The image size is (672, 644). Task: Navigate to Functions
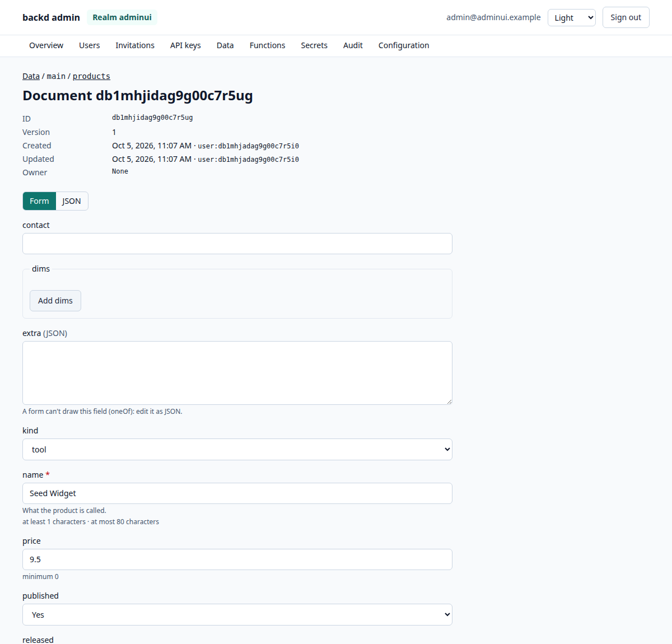[x=267, y=45]
